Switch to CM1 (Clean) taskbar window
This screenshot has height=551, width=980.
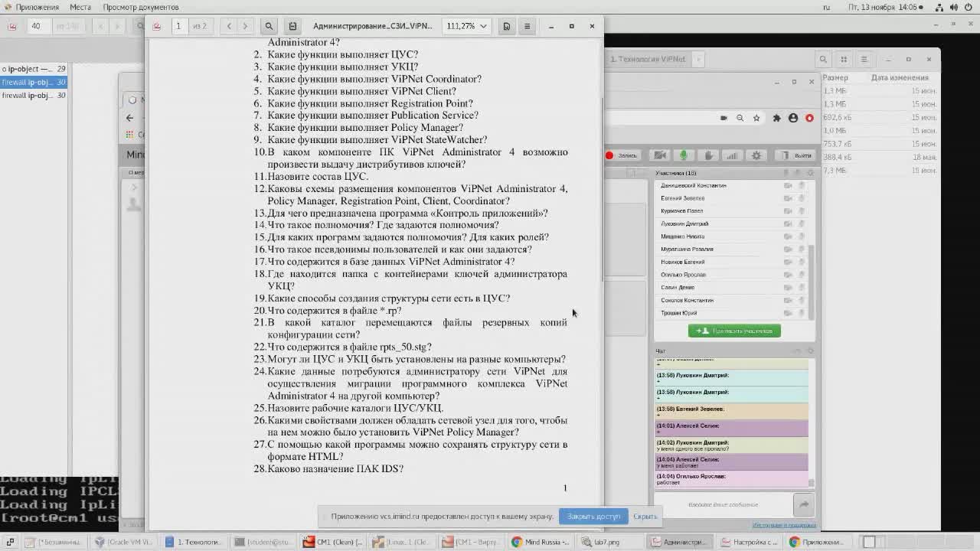click(x=333, y=542)
